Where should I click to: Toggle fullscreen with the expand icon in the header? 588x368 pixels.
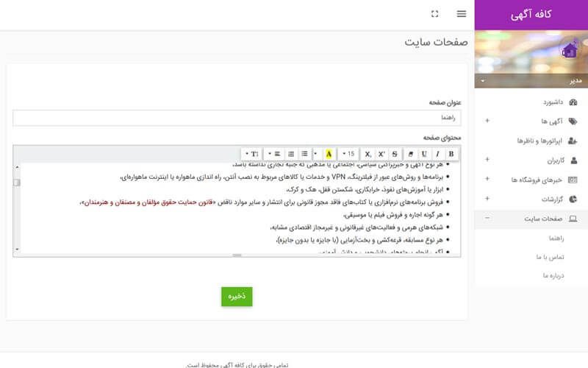coord(434,14)
